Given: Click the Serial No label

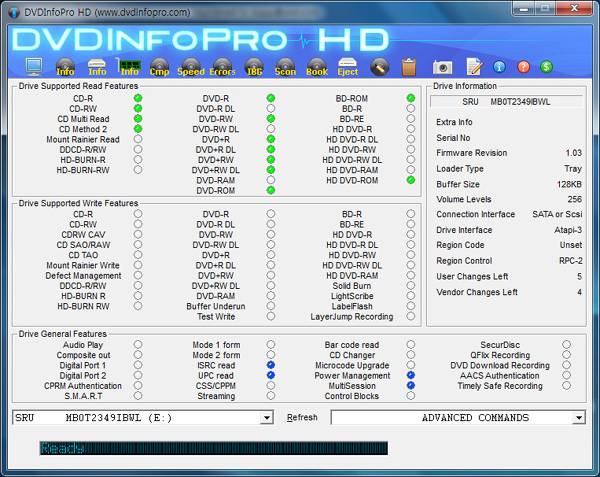Looking at the screenshot, I should [x=453, y=138].
